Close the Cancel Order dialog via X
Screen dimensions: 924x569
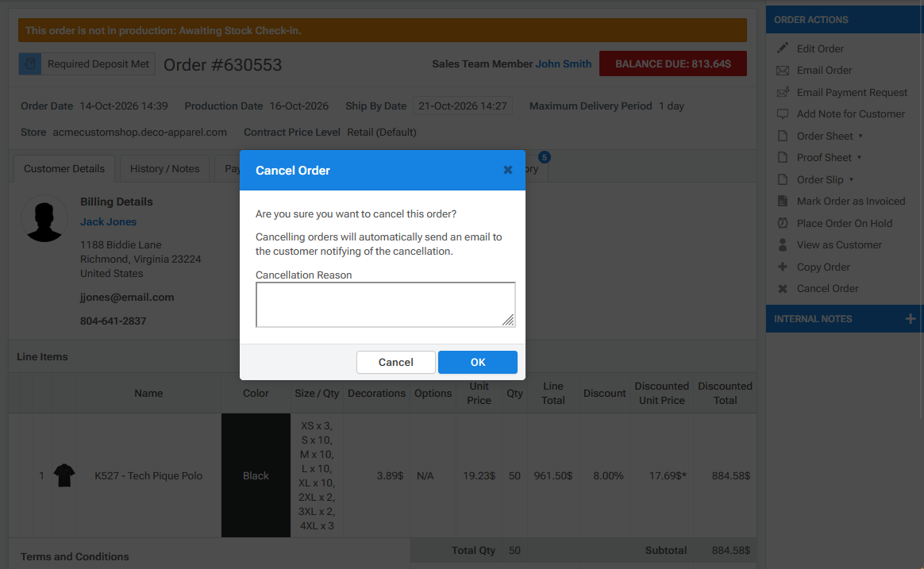[x=507, y=170]
